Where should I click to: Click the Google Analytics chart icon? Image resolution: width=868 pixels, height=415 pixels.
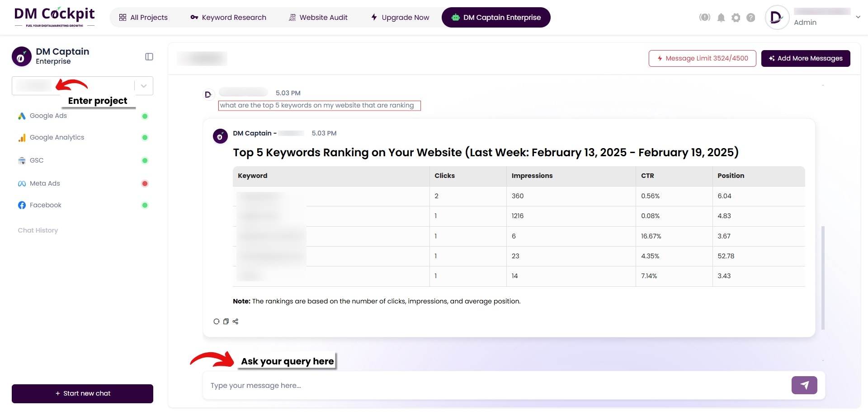coord(22,138)
